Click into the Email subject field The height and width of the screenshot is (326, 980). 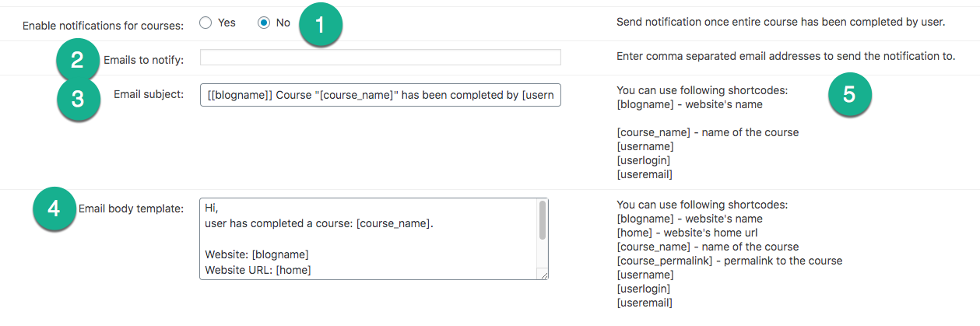pyautogui.click(x=381, y=95)
